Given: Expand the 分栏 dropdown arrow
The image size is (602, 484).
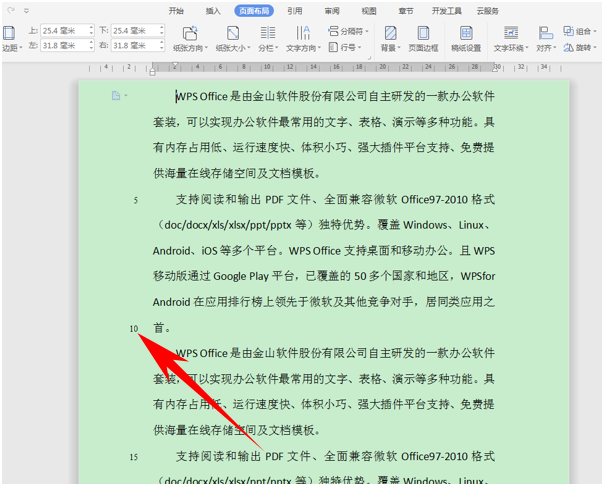Looking at the screenshot, I should [x=276, y=48].
